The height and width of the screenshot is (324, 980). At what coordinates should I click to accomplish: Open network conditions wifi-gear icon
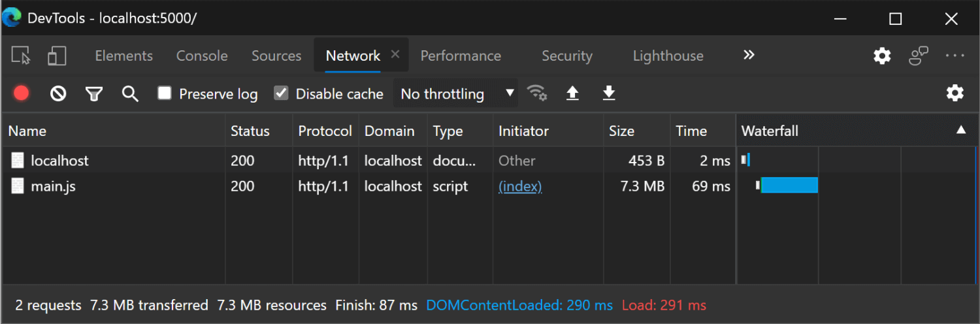537,93
